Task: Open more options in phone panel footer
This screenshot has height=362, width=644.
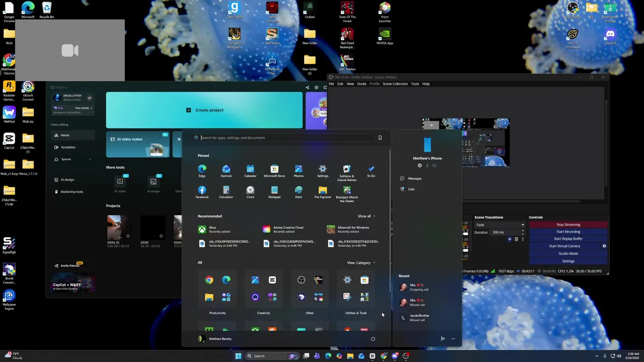Action: [453, 338]
